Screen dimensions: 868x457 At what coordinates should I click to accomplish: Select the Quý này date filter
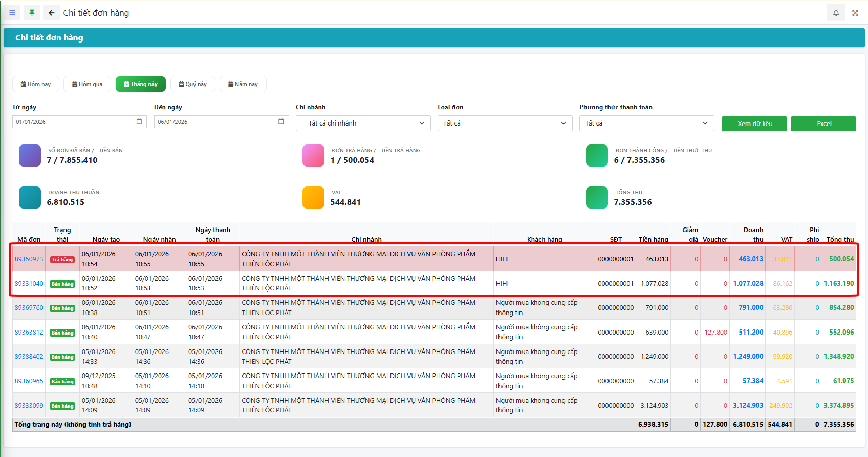tap(193, 84)
